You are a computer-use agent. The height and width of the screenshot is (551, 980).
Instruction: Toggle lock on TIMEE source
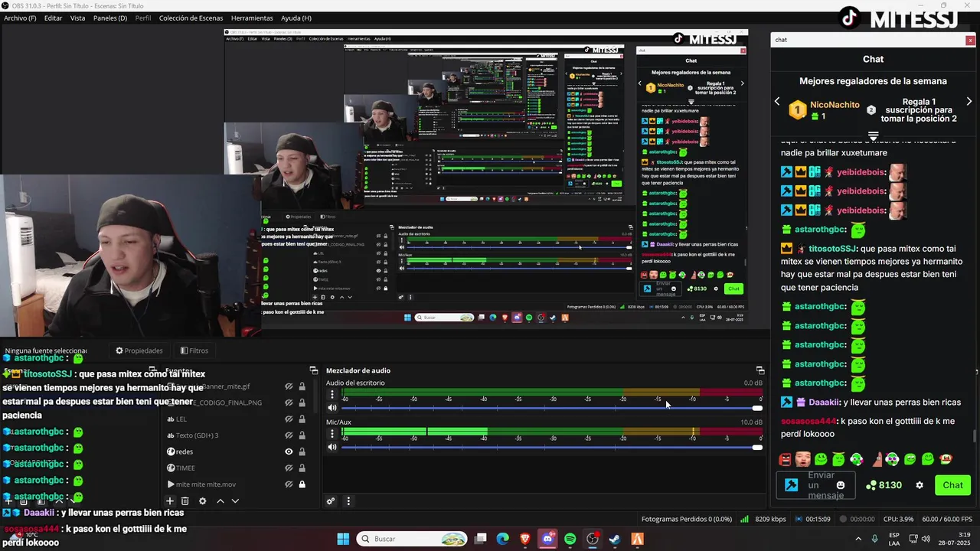point(302,468)
